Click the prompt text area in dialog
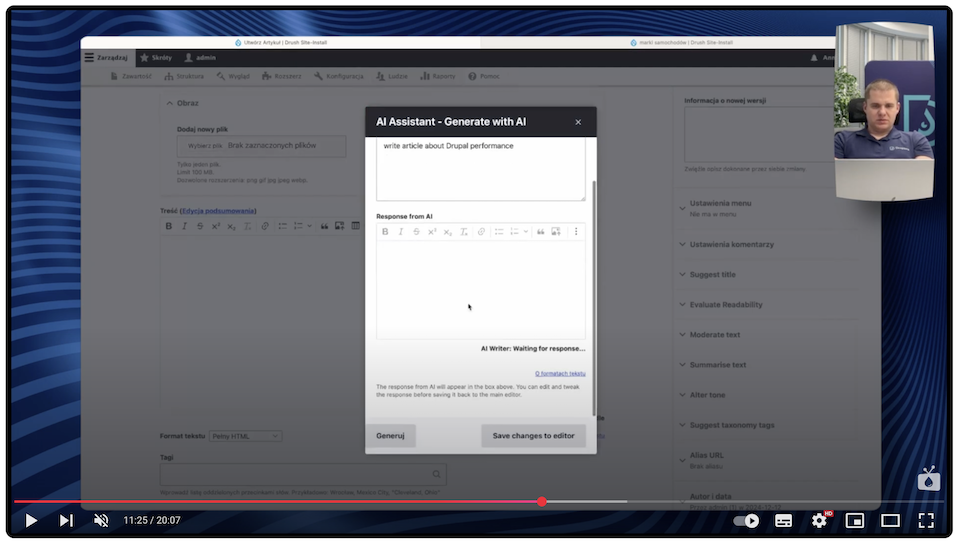Viewport: 960px width, 545px height. tap(481, 169)
